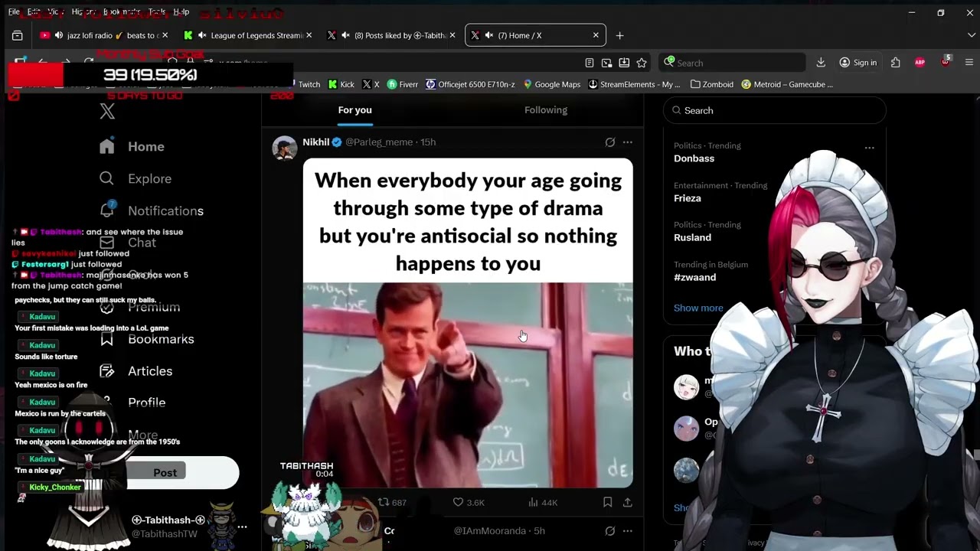The width and height of the screenshot is (980, 551).
Task: Open the tab overview button
Action: coord(18,35)
